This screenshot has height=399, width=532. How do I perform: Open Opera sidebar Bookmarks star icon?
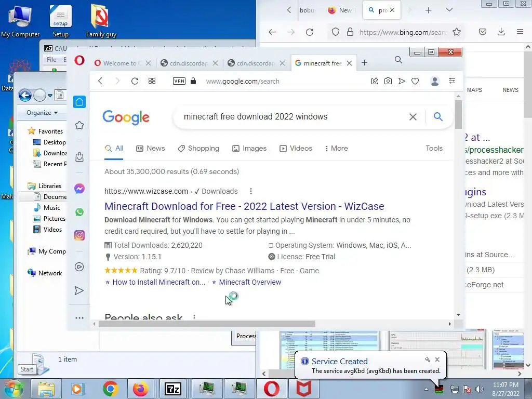click(x=79, y=125)
